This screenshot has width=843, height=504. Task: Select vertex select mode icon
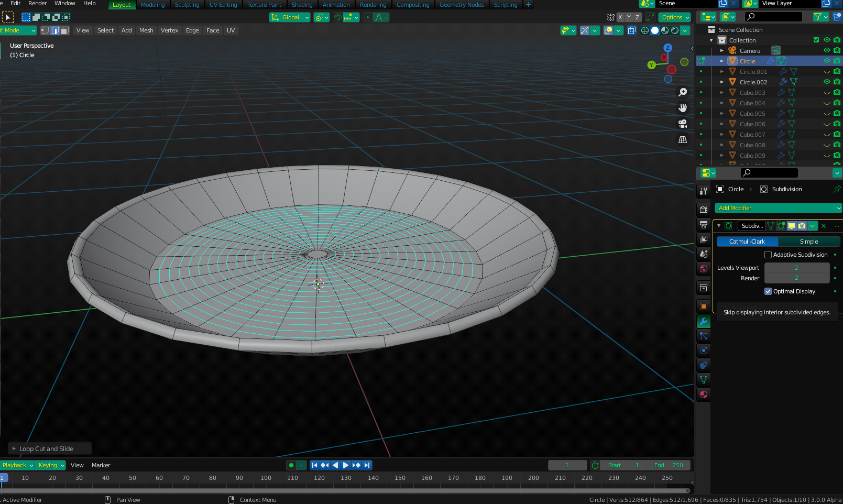pos(45,30)
